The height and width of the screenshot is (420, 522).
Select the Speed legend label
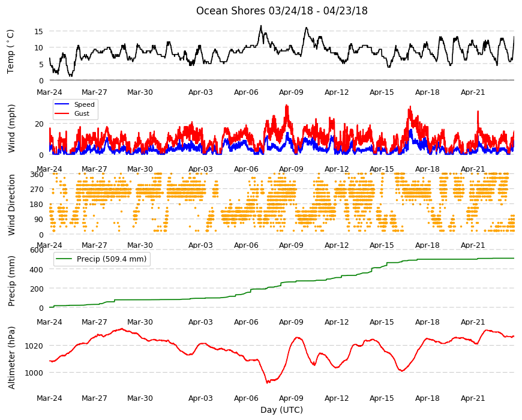pyautogui.click(x=84, y=104)
